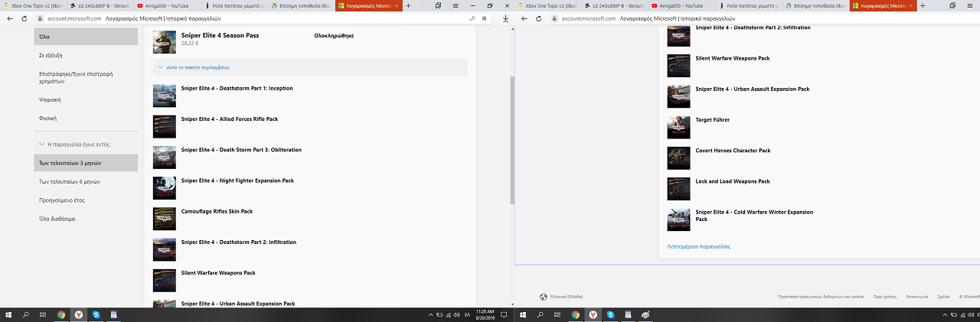Open the bookmarks panel icon in left window
Viewport: 980px width, 322px height.
437,5
